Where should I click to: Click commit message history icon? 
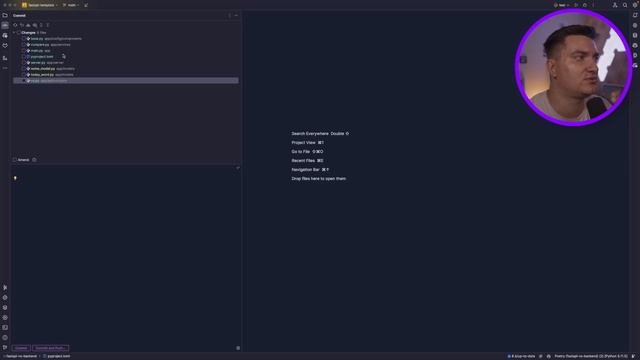click(x=238, y=168)
